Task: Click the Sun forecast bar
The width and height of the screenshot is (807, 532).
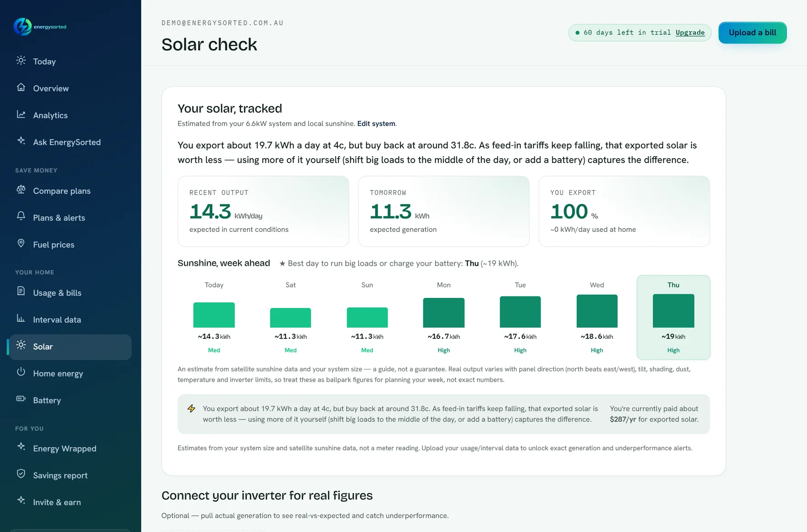Action: click(x=367, y=318)
